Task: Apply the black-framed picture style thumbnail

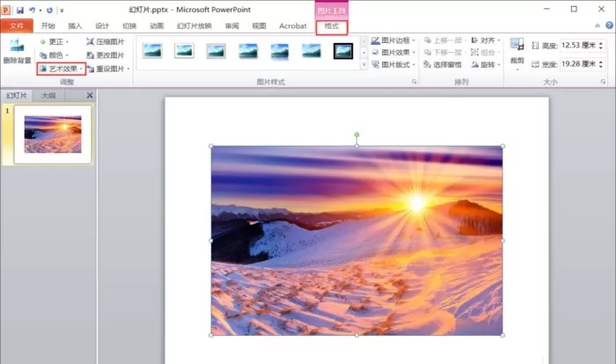Action: (343, 51)
